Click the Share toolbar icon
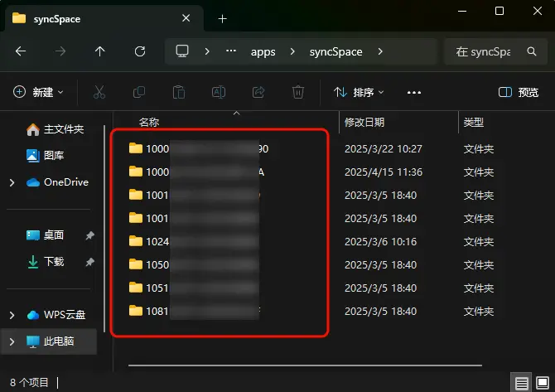 pos(258,92)
